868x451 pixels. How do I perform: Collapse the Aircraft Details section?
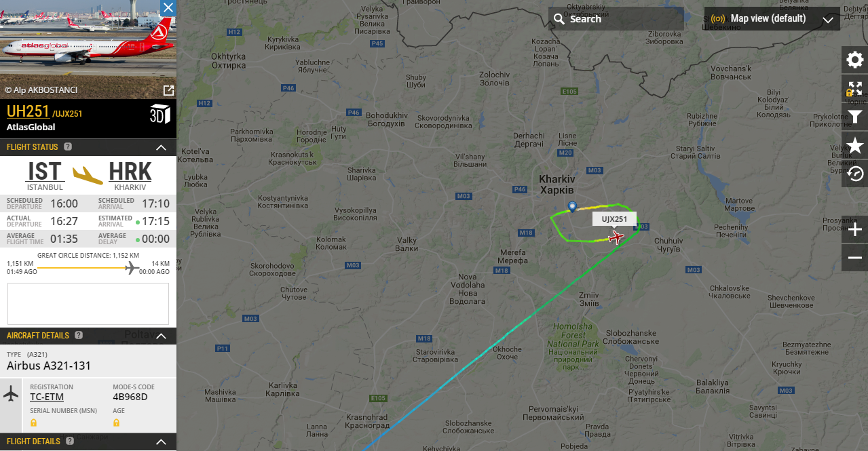[x=161, y=336]
